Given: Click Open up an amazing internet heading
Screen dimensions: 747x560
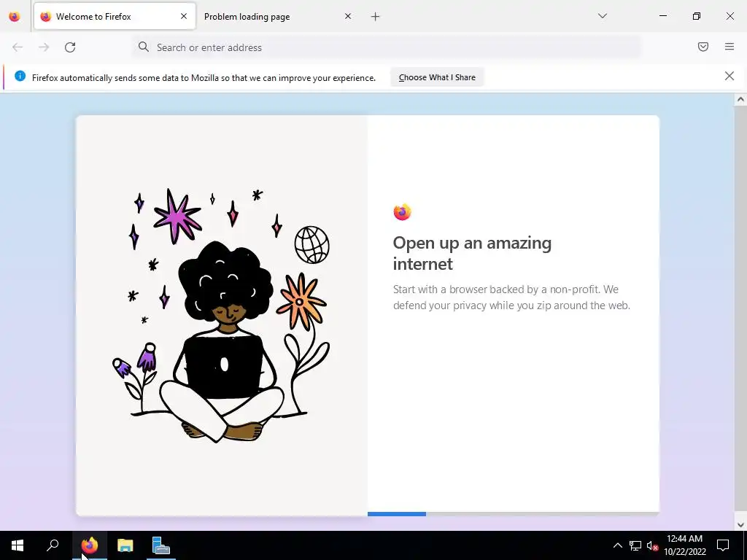Looking at the screenshot, I should point(472,253).
